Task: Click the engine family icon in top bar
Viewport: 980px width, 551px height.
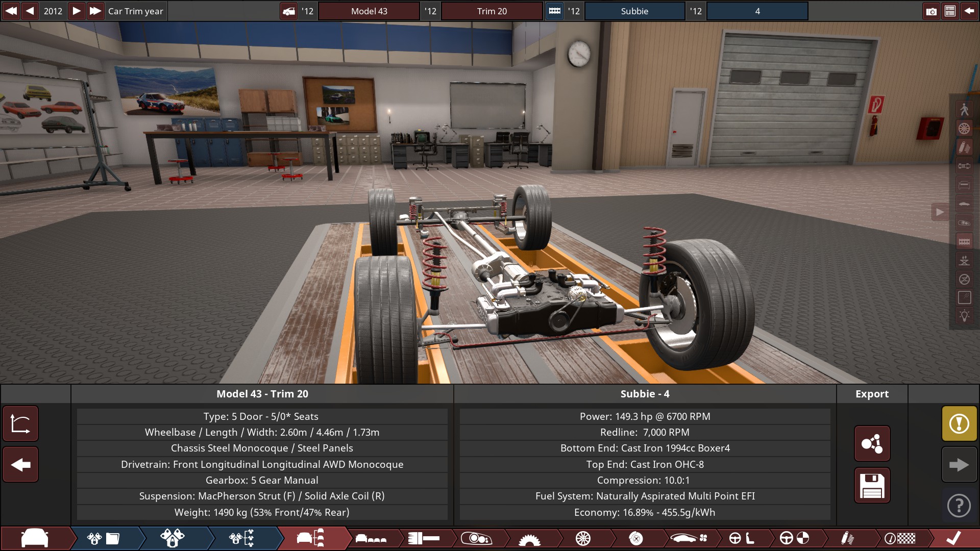Action: (555, 11)
